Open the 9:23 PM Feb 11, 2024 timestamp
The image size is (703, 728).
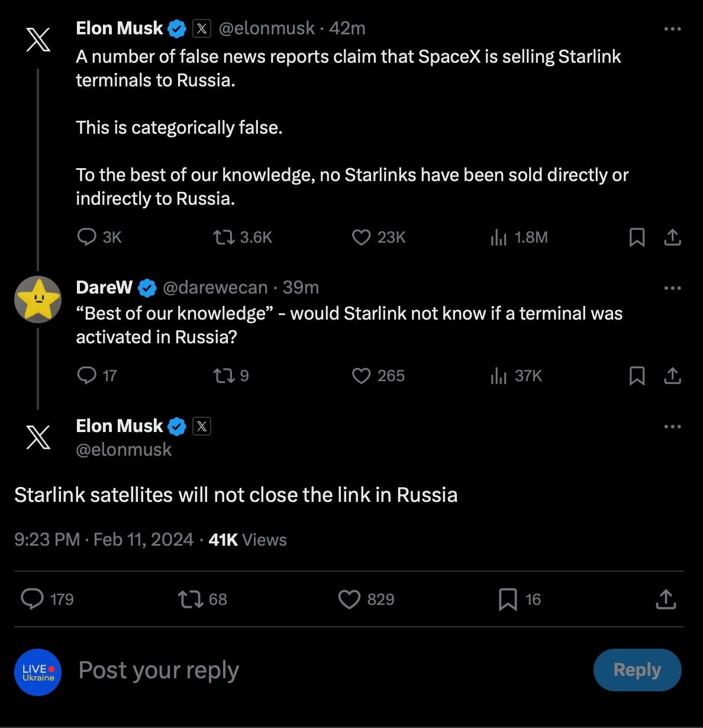point(104,540)
